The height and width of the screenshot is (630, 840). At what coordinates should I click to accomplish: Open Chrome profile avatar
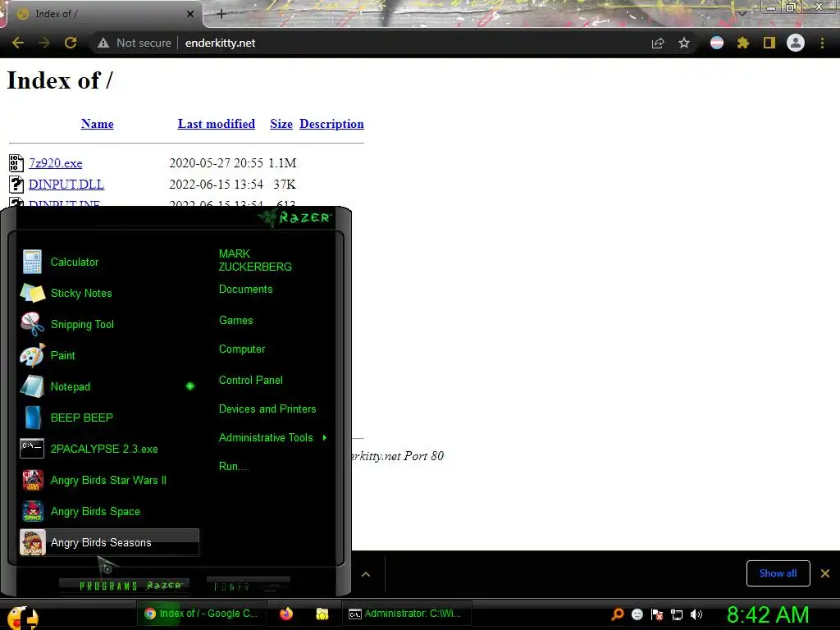tap(796, 43)
